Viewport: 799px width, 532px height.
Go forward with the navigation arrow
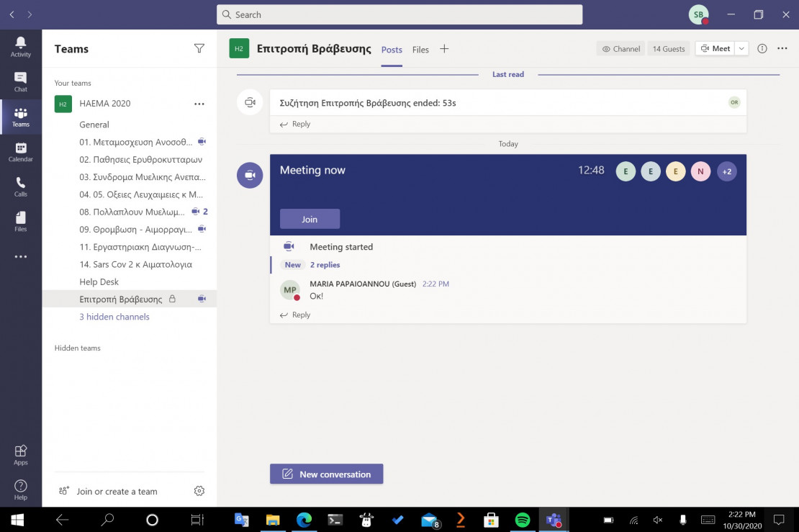30,15
